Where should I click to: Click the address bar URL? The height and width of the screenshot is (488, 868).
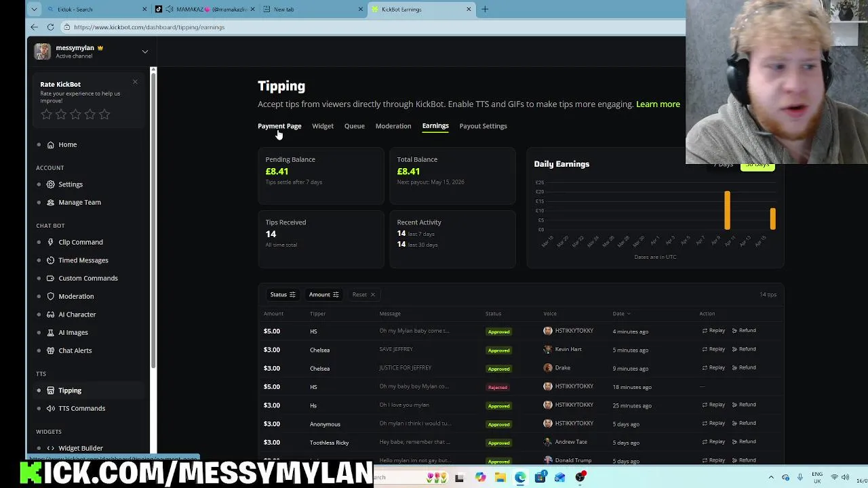click(149, 27)
